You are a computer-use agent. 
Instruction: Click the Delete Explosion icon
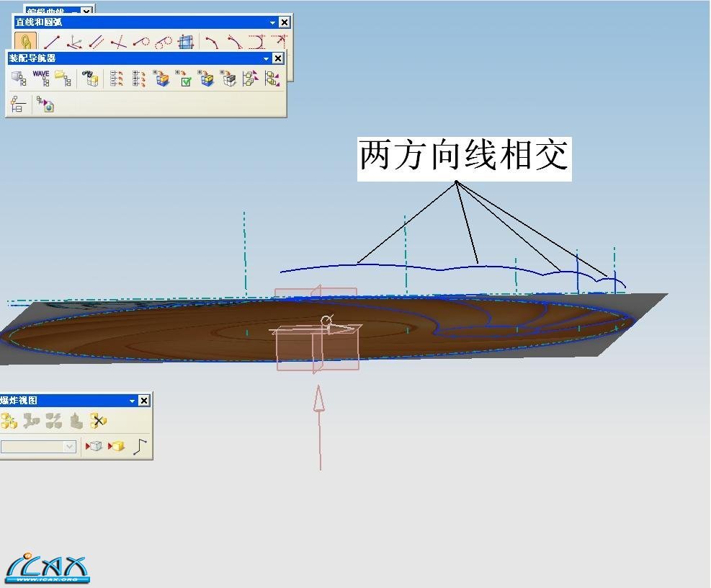point(99,421)
